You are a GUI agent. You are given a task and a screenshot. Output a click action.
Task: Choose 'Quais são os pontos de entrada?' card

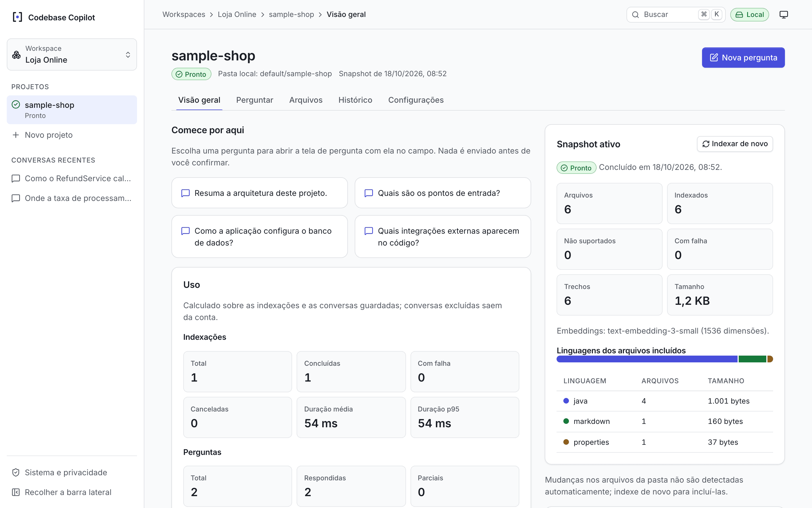(x=443, y=193)
